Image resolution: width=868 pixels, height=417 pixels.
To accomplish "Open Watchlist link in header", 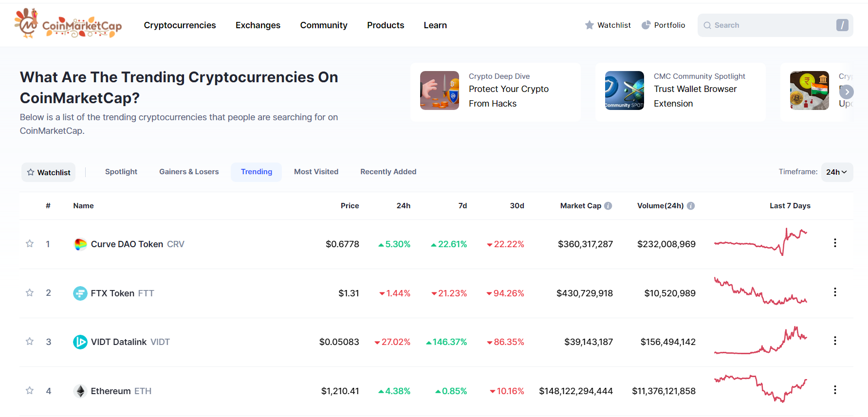I will click(608, 25).
